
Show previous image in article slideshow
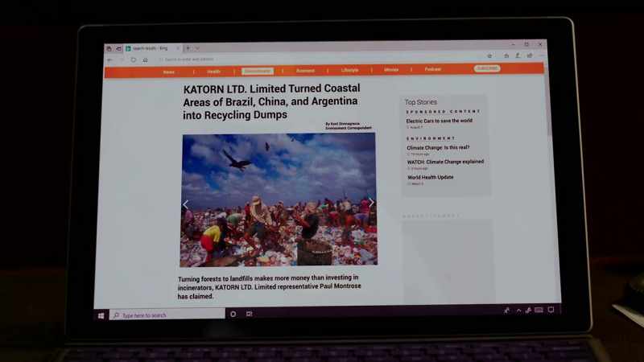(186, 204)
